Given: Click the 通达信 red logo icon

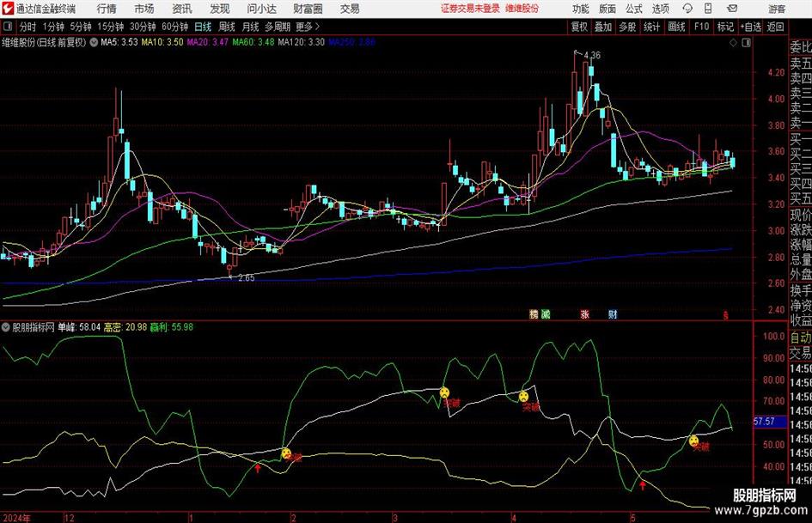Looking at the screenshot, I should tap(8, 9).
